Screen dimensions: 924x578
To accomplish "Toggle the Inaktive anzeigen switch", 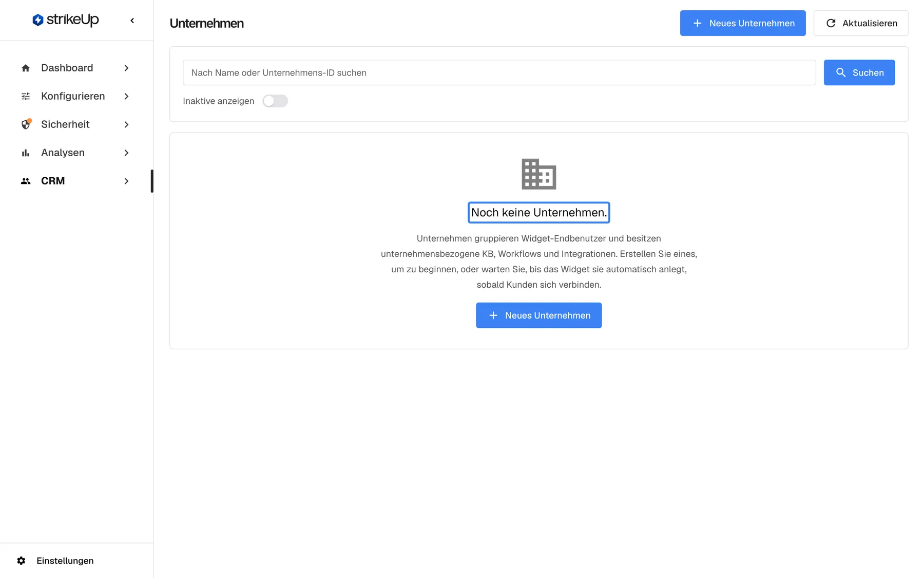I will click(275, 101).
